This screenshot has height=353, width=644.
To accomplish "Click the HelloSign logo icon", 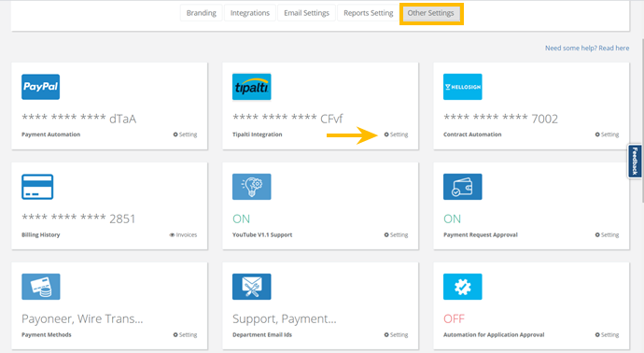I will 462,87.
